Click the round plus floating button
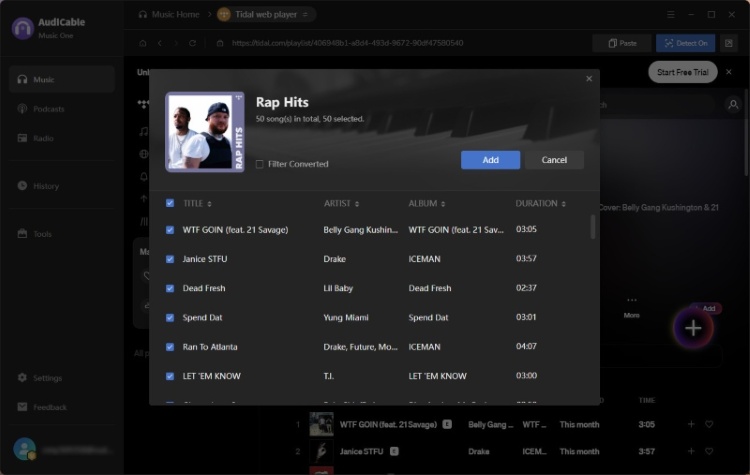This screenshot has width=750, height=475. pos(693,328)
